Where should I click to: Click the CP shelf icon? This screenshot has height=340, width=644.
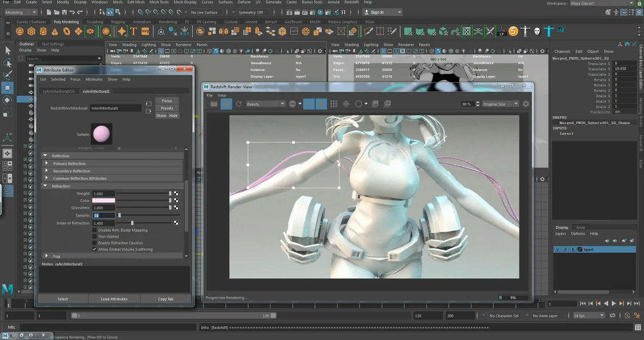[x=502, y=31]
